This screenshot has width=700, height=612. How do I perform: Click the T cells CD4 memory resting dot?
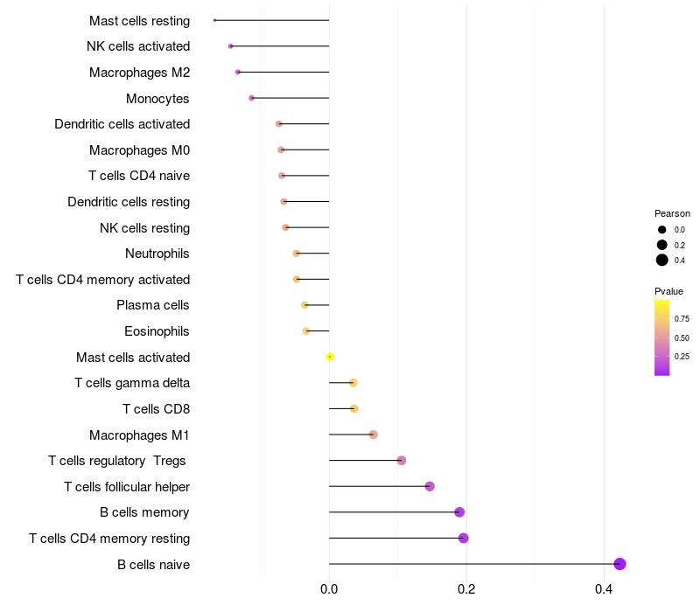[x=463, y=538]
